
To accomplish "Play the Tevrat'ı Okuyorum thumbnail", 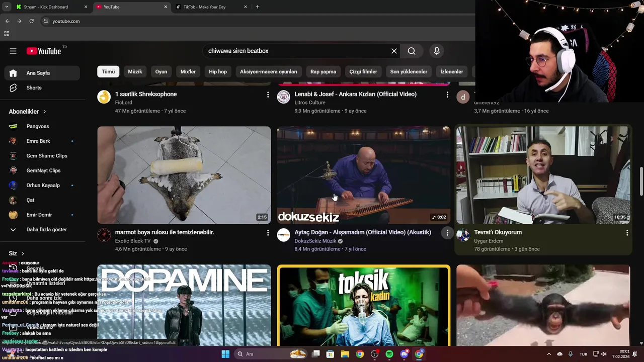I will pos(543,175).
